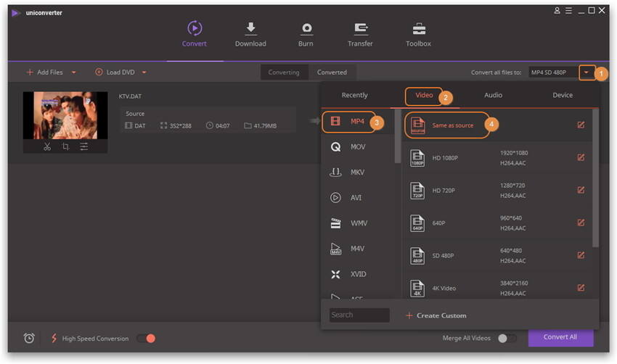Toggle Merge All Videos switch
This screenshot has height=364, width=617.
(x=507, y=338)
